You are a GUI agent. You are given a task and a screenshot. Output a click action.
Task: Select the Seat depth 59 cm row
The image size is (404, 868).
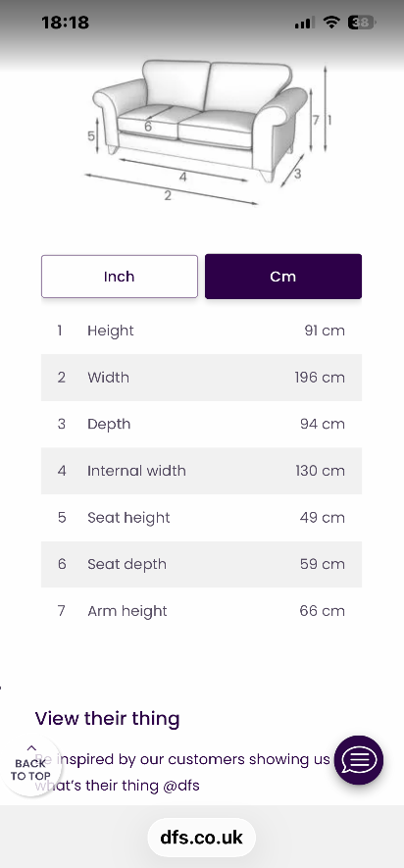click(x=201, y=564)
